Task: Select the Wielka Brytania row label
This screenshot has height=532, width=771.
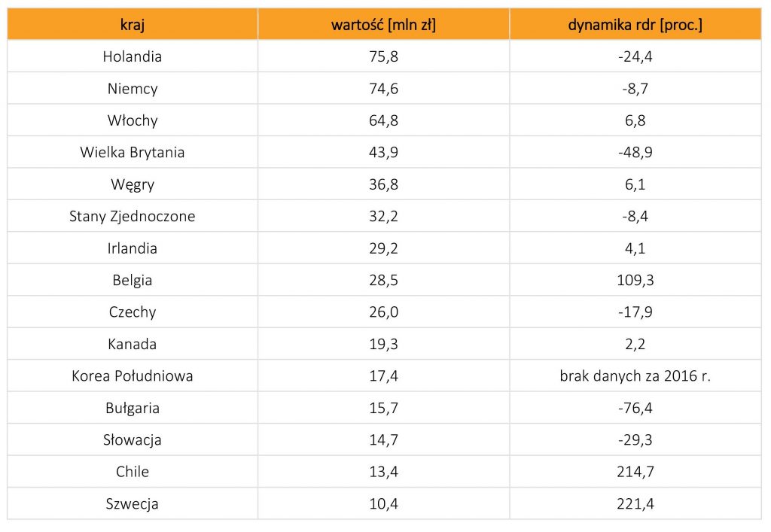Action: tap(133, 153)
